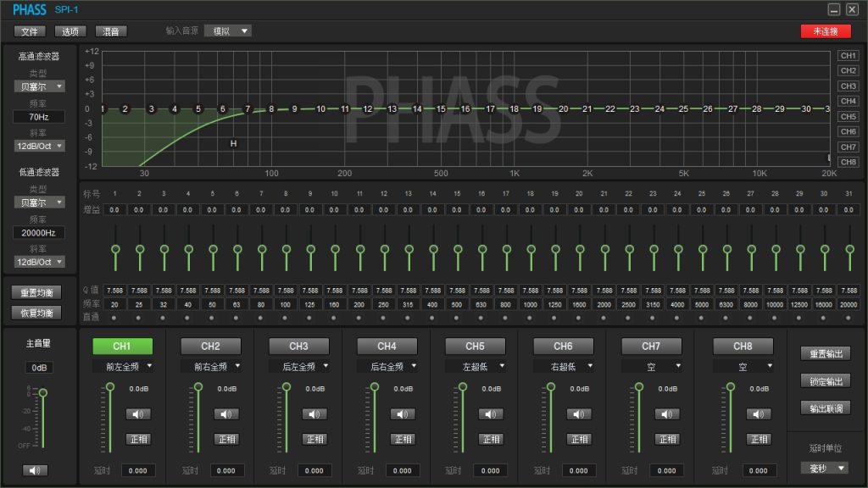The height and width of the screenshot is (488, 868).
Task: Toggle CH1 curve display in graph legend
Action: coord(848,55)
